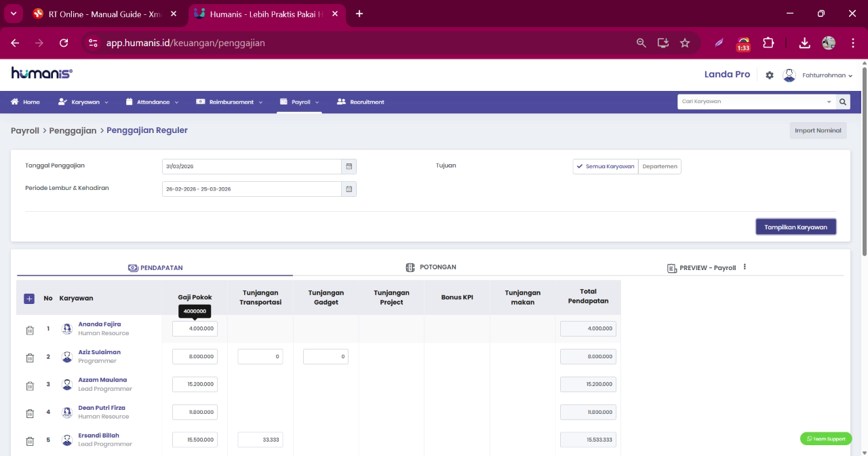Delete Dean Putri Firza row trash icon
Viewport: 868px width, 456px height.
click(x=30, y=413)
